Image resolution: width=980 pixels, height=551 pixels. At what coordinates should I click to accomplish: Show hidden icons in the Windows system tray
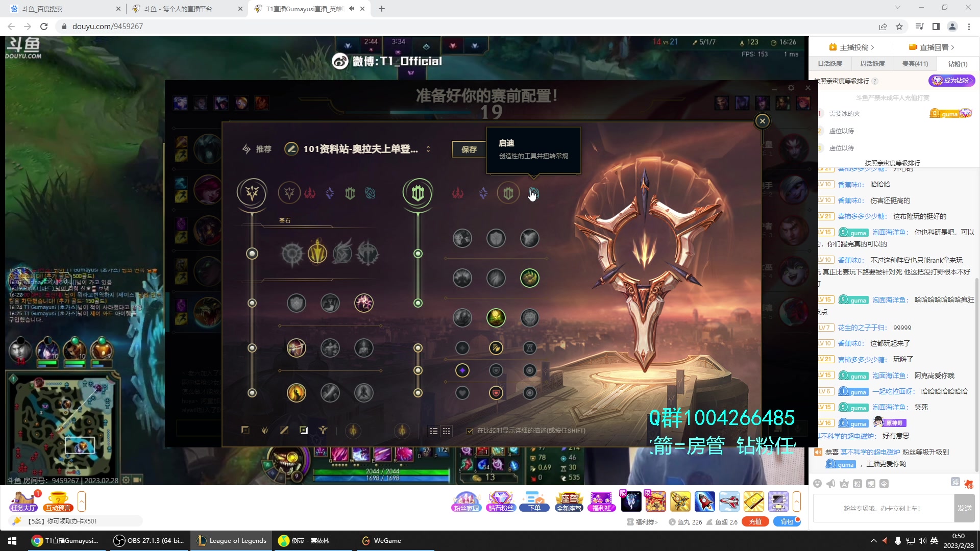coord(873,541)
